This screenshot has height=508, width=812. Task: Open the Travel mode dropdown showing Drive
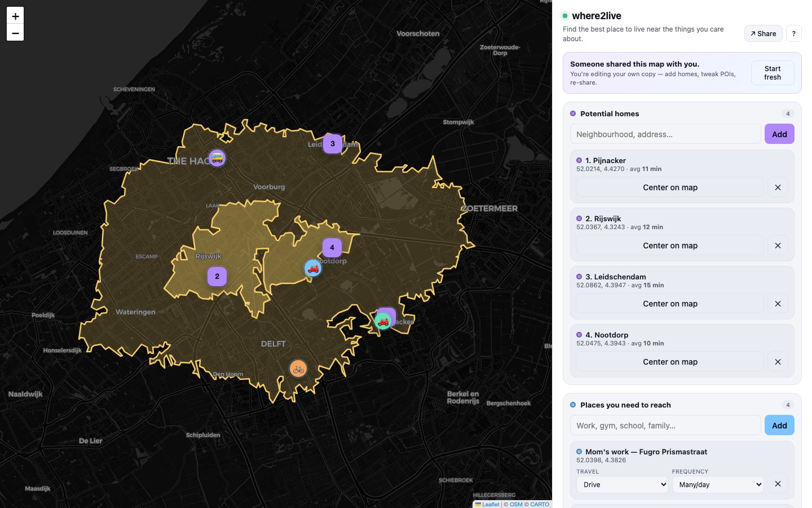pos(623,484)
